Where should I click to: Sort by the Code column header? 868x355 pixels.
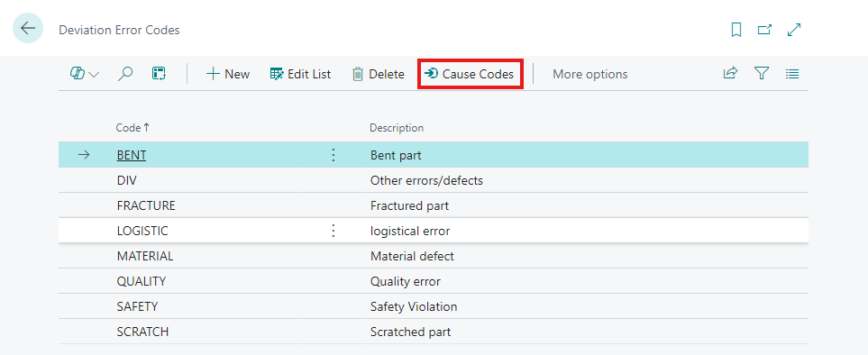coord(132,128)
